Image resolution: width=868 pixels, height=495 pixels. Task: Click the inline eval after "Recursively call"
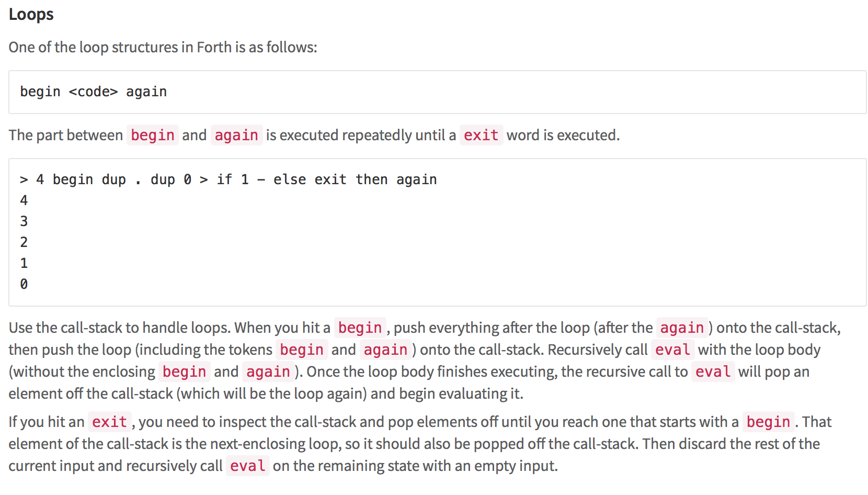coord(672,350)
